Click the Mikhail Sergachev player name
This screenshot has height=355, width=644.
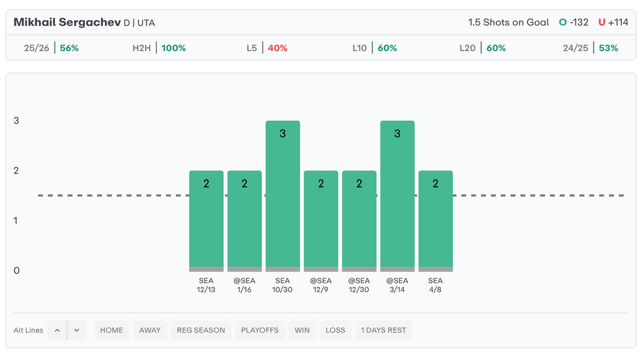67,22
